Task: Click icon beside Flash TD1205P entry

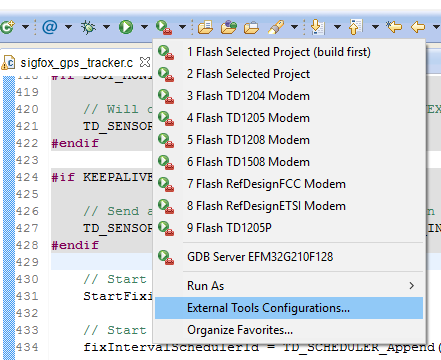Action: [166, 229]
